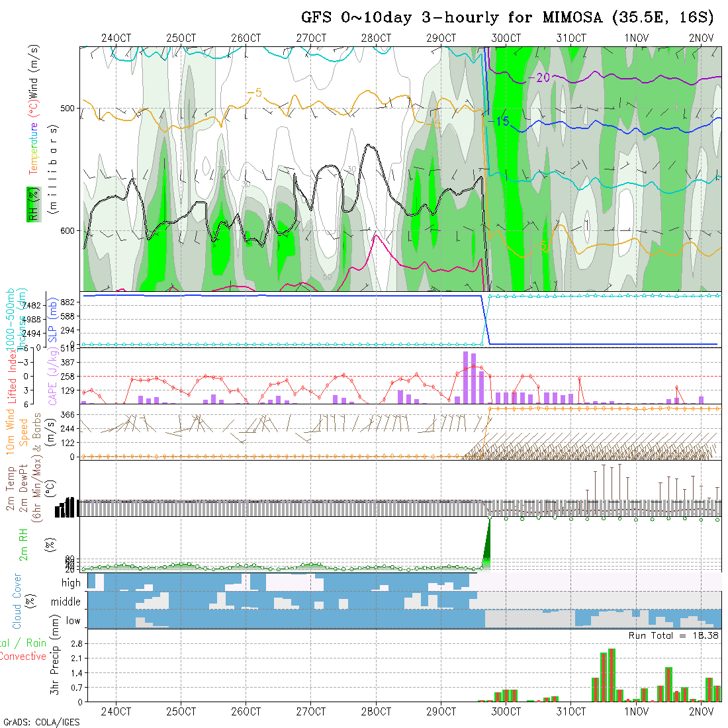Select the low cloud cover row label
Screen dimensions: 728x728
point(73,621)
